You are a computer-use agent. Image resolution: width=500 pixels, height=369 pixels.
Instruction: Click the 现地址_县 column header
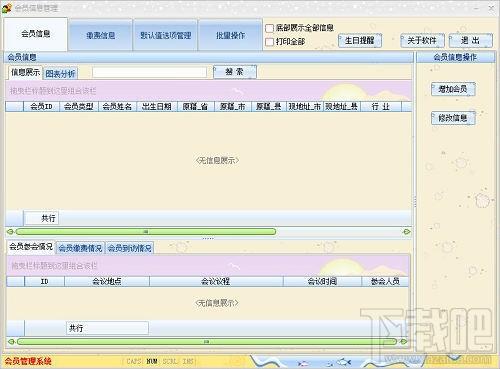(342, 107)
